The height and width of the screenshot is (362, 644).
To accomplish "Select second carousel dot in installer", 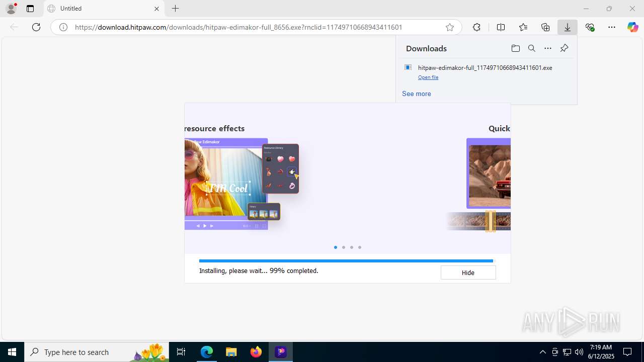I will click(344, 247).
